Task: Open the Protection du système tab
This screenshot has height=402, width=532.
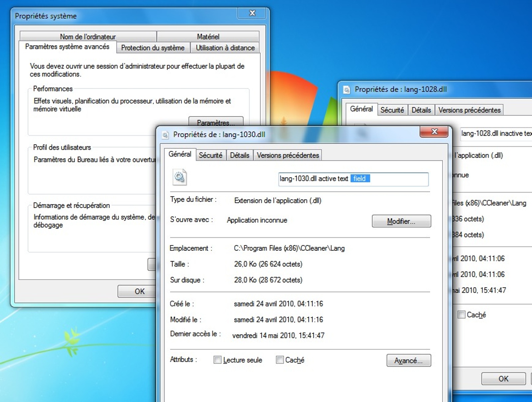Action: pyautogui.click(x=153, y=48)
